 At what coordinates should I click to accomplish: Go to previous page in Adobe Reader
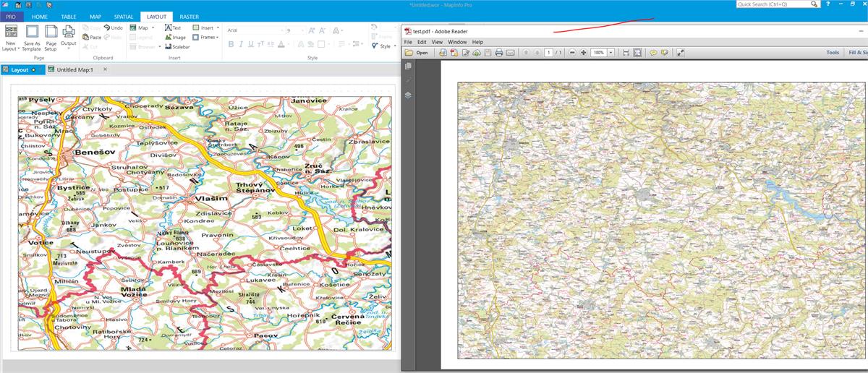click(x=526, y=53)
